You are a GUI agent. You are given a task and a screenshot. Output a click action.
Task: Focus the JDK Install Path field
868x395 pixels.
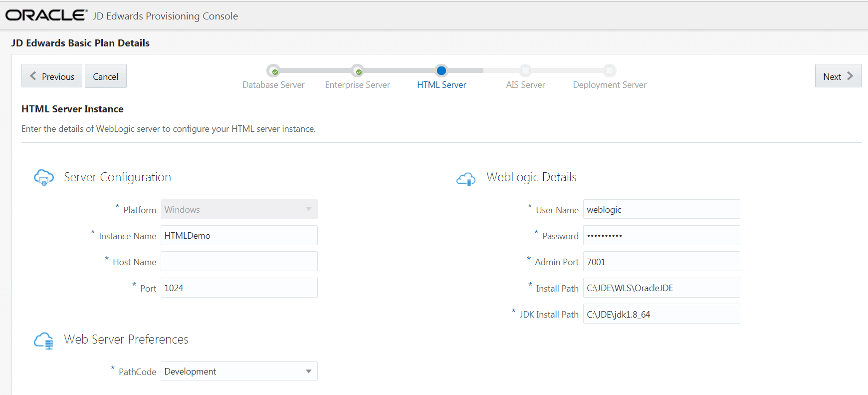[x=661, y=314]
